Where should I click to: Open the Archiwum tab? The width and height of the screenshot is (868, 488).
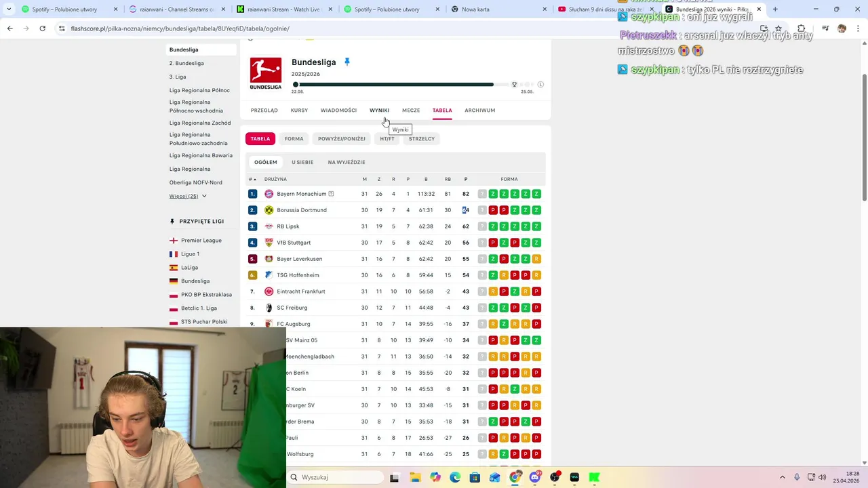479,110
